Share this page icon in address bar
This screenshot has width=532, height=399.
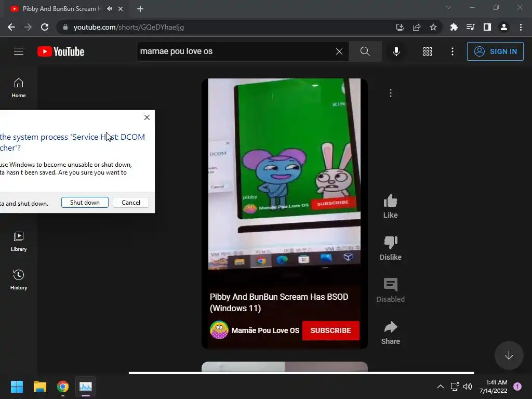pyautogui.click(x=417, y=27)
